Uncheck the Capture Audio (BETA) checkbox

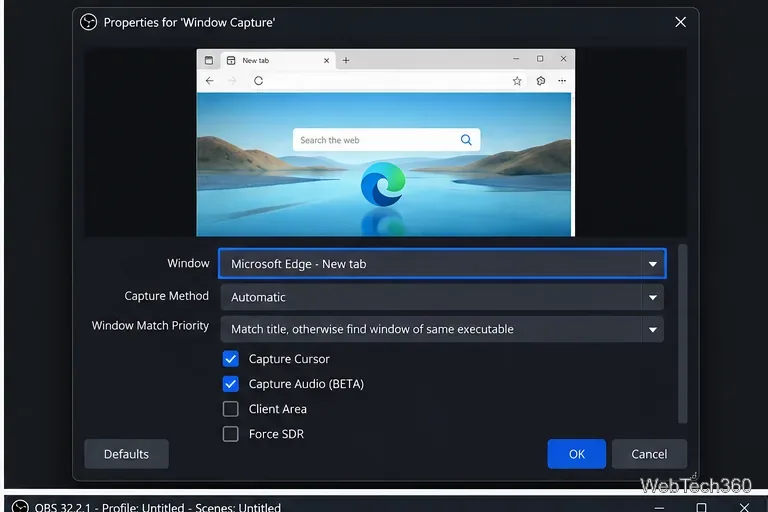tap(231, 384)
